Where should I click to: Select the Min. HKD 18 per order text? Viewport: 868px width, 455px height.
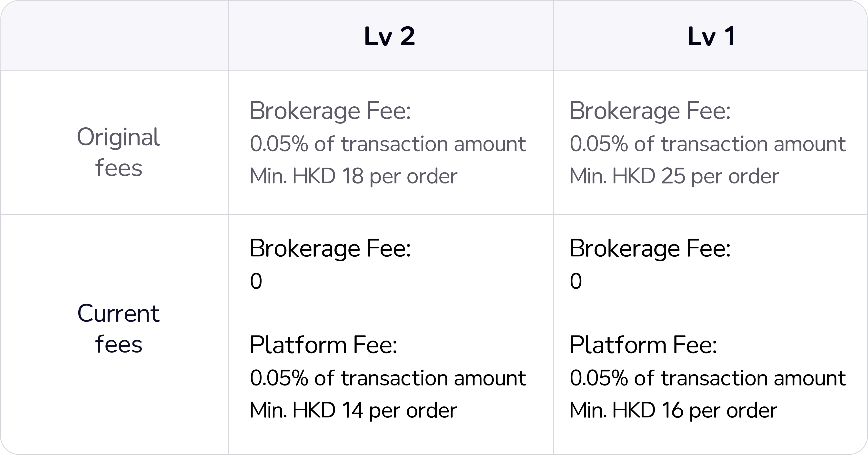pos(353,176)
